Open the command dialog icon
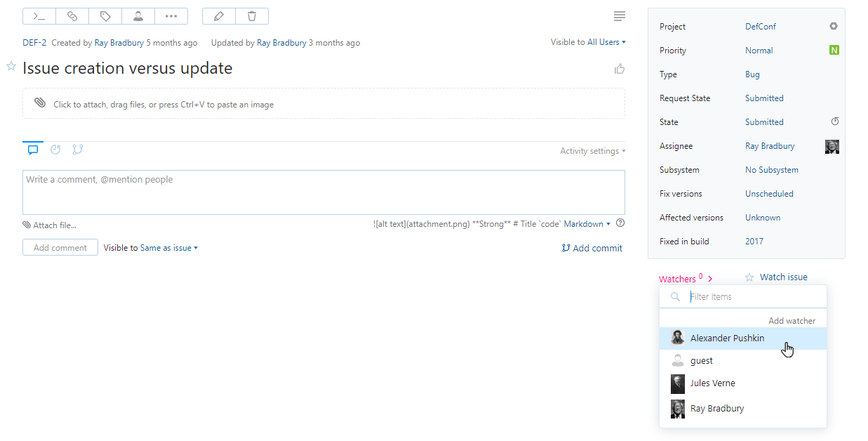Image resolution: width=868 pixels, height=441 pixels. (x=39, y=15)
